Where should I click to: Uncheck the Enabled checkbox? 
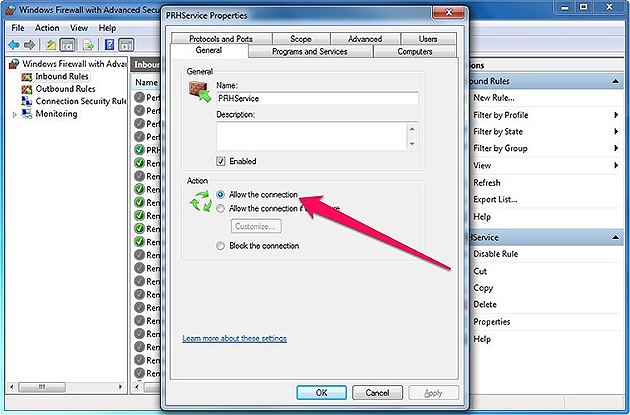point(221,161)
